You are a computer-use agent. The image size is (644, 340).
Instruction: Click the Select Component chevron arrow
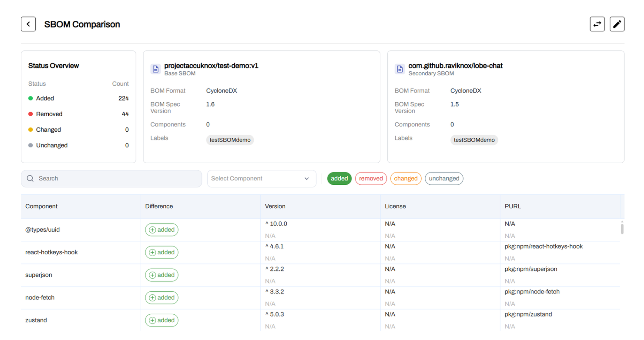[x=307, y=179]
